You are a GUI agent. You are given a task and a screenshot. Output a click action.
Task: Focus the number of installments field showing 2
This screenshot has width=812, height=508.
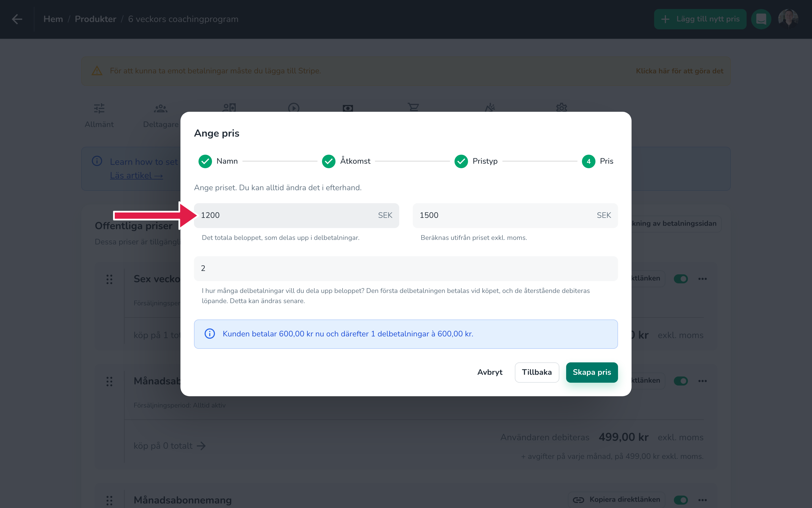tap(406, 268)
